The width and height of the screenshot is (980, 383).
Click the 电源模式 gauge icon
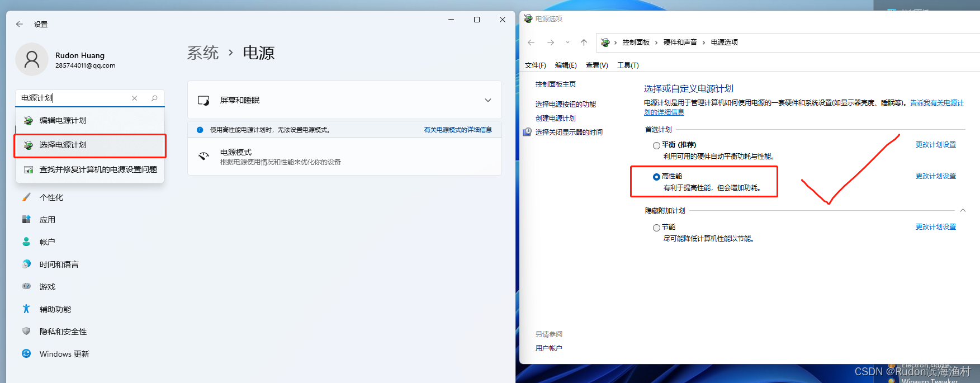pyautogui.click(x=204, y=157)
